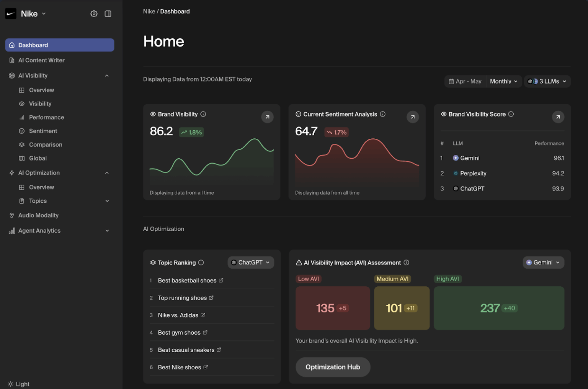Image resolution: width=588 pixels, height=389 pixels.
Task: Open the Audio Modality section
Action: [x=38, y=215]
